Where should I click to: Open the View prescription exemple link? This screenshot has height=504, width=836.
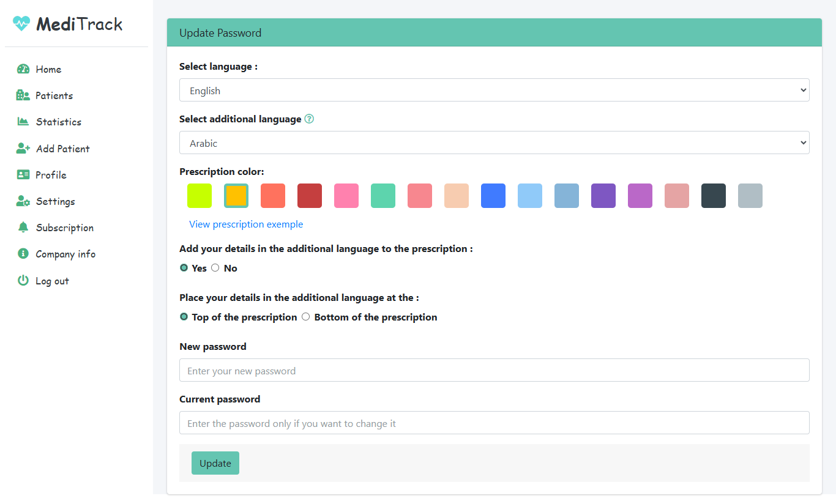[246, 224]
